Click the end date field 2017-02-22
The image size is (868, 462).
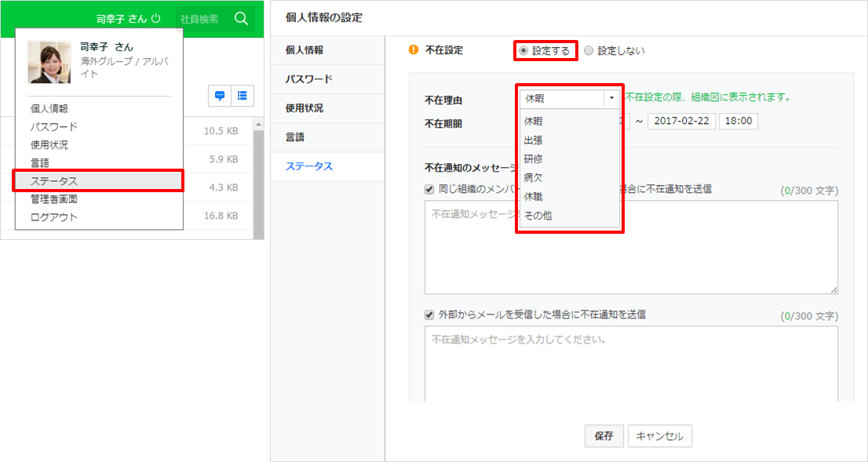[x=680, y=122]
